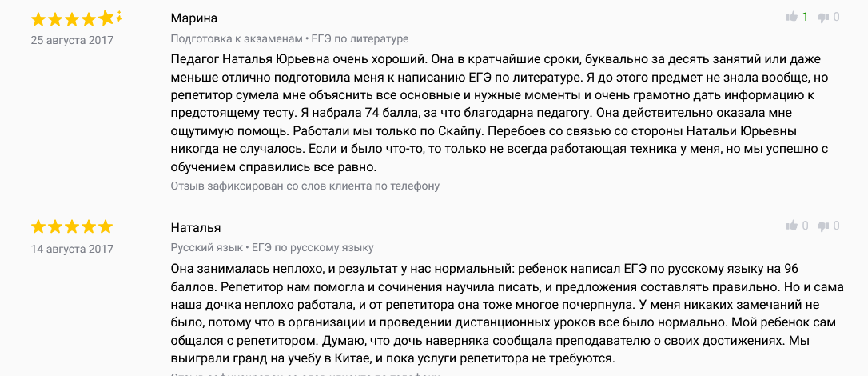Click the 'ЕГЭ по русскому языку' subject label
868x376 pixels.
click(x=310, y=247)
